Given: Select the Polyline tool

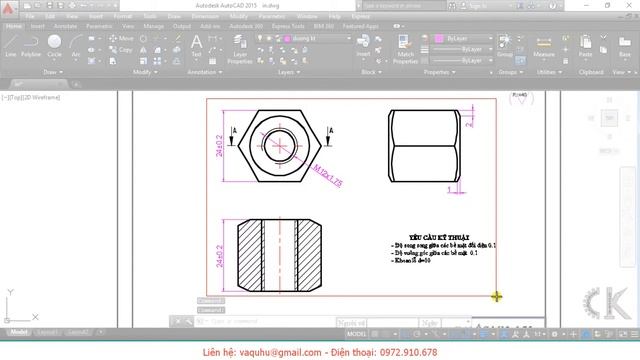Looking at the screenshot, I should [x=31, y=46].
